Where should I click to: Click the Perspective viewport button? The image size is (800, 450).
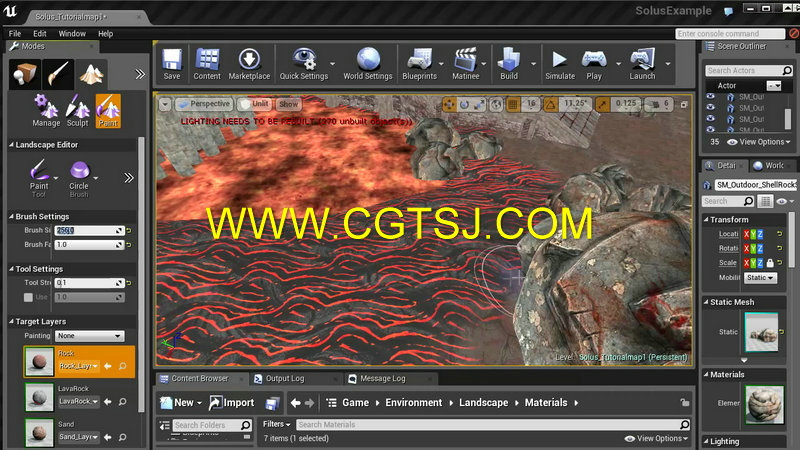click(204, 104)
